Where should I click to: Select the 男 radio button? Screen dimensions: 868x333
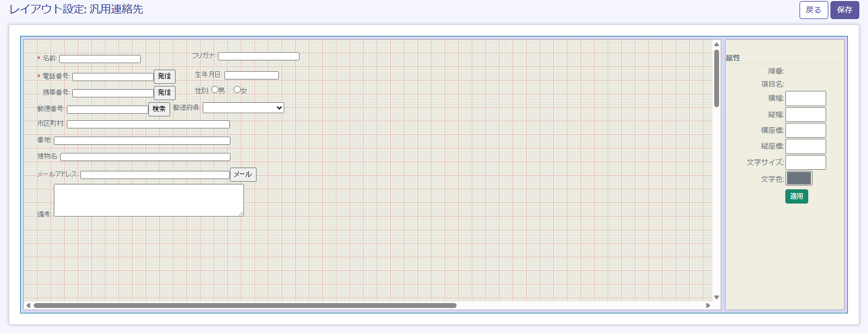(x=215, y=90)
